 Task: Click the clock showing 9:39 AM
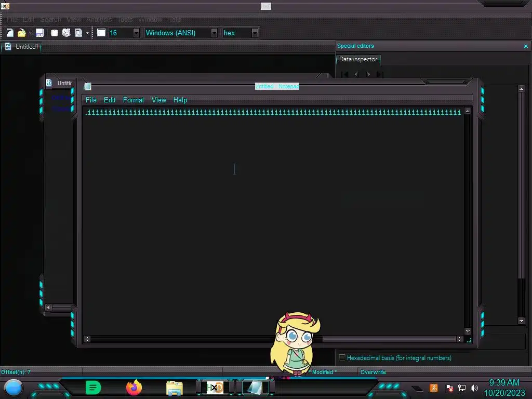[504, 383]
